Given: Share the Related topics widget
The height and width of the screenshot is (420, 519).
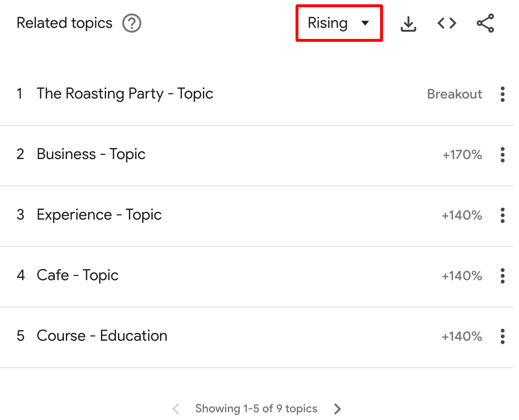Looking at the screenshot, I should tap(485, 23).
